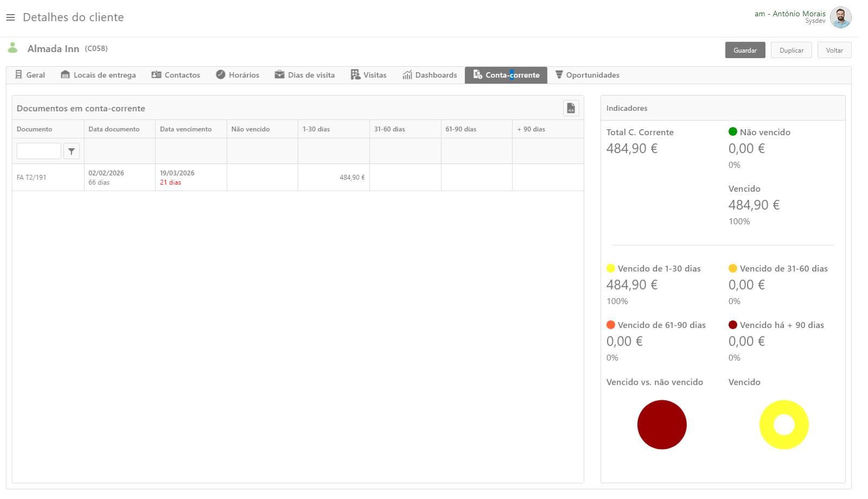The image size is (868, 499).
Task: Export documents using the XLS file icon
Action: [x=571, y=108]
